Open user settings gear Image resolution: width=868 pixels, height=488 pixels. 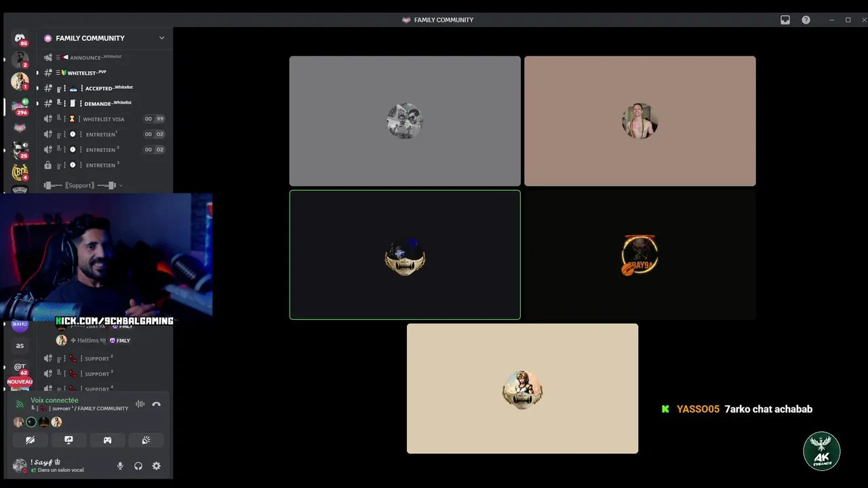pyautogui.click(x=157, y=466)
